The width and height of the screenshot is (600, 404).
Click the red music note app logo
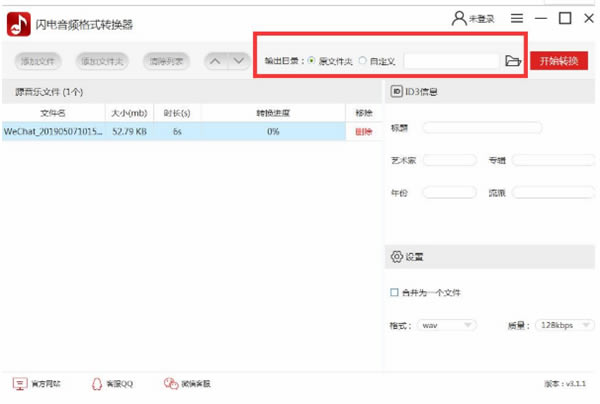[x=19, y=24]
